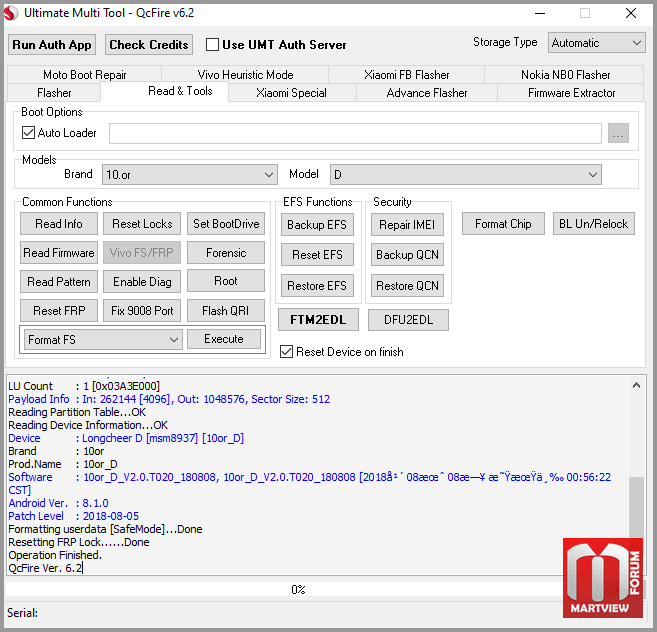Click the QcFire app logo icon
Image resolution: width=657 pixels, height=632 pixels.
[x=11, y=13]
